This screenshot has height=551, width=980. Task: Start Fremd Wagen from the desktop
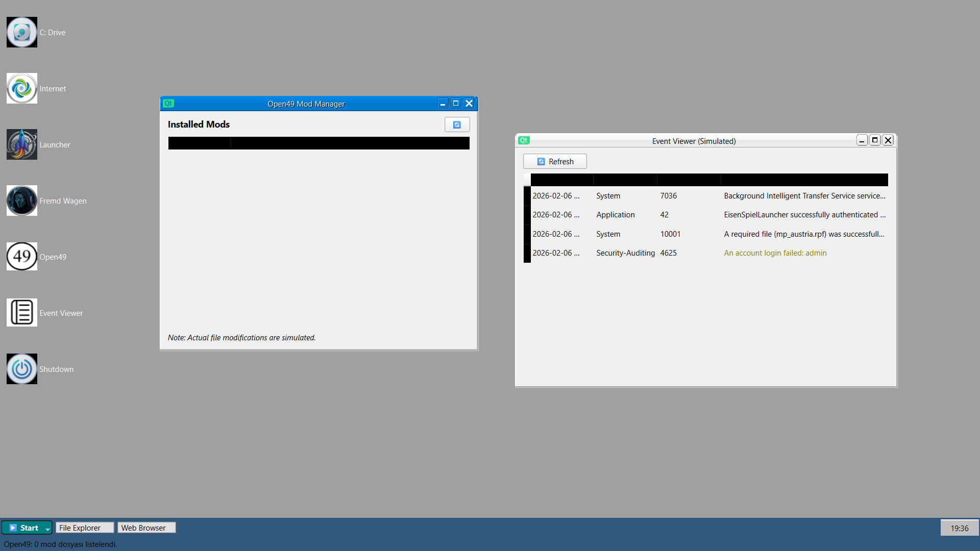(x=21, y=200)
